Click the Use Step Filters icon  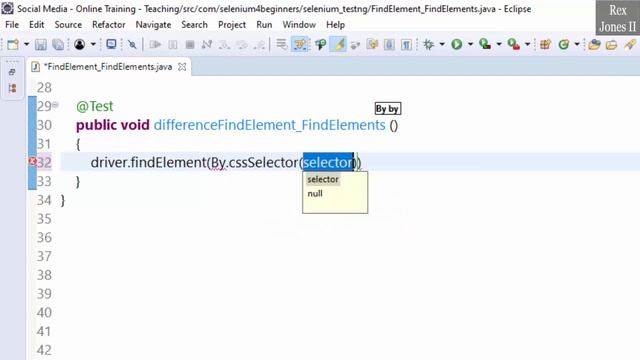point(281,44)
